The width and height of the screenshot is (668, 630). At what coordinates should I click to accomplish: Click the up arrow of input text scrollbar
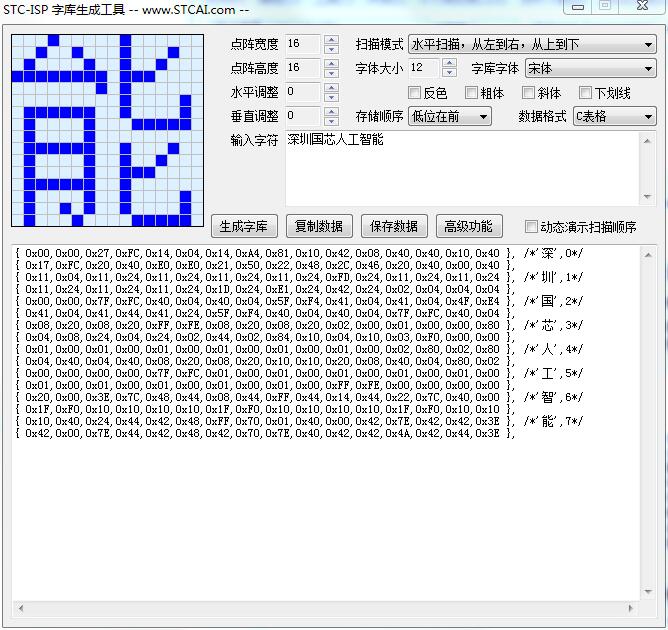pyautogui.click(x=648, y=141)
